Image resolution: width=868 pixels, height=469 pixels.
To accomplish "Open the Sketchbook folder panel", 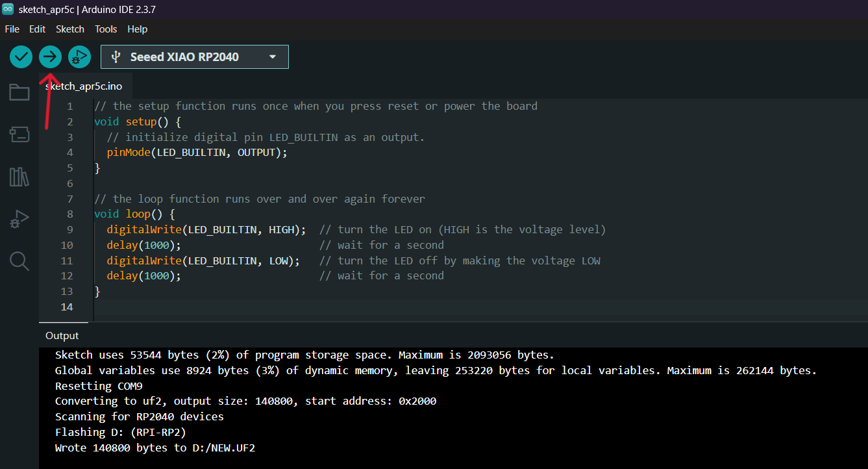I will pos(19,93).
